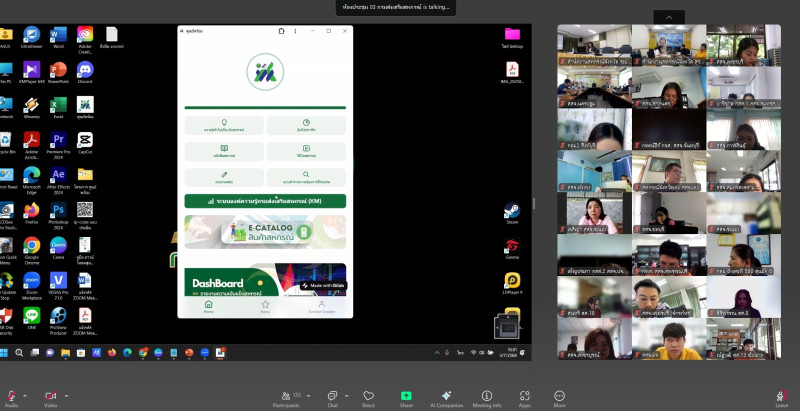Screen dimensions: 800x411
Task: Open the DashBoard banner
Action: pos(265,279)
